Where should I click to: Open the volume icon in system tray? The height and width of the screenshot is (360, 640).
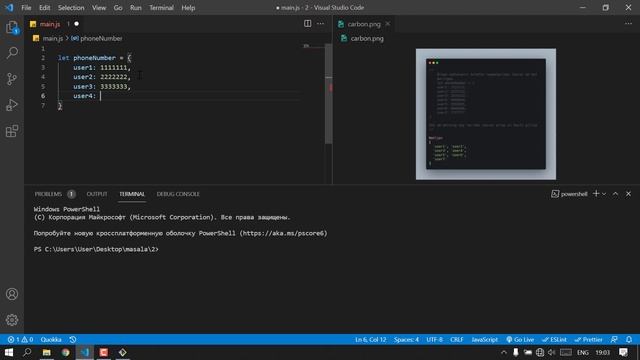point(552,352)
